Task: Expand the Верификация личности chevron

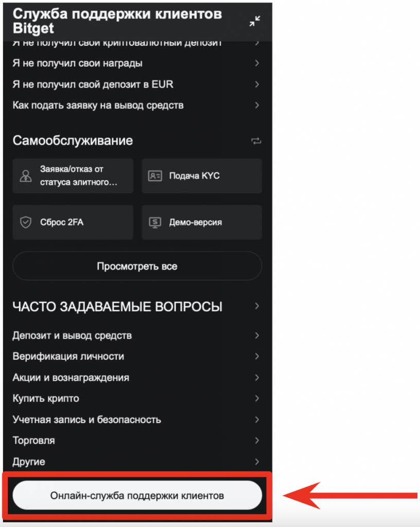Action: point(257,356)
